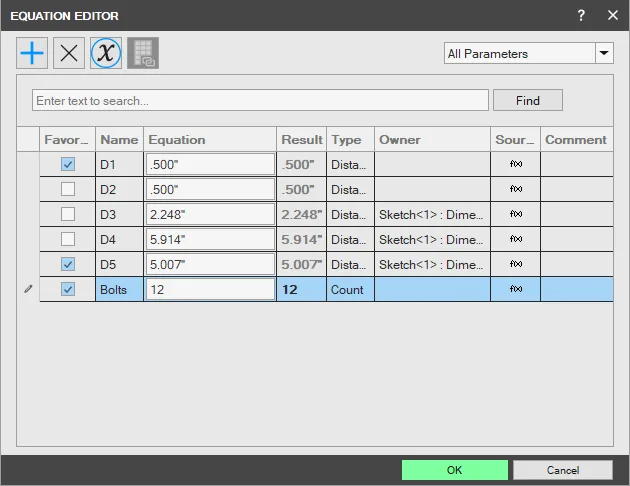The width and height of the screenshot is (630, 486).
Task: Click the D5 result value 5.007"
Action: click(301, 264)
